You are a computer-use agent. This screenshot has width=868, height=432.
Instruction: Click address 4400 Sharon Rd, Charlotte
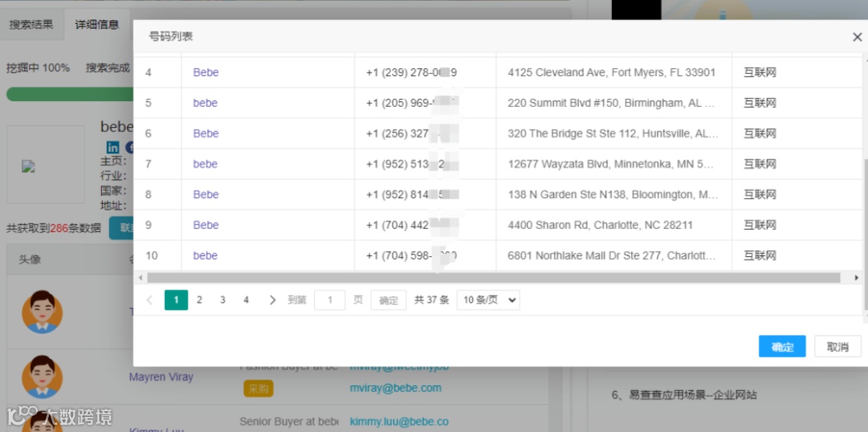point(600,225)
